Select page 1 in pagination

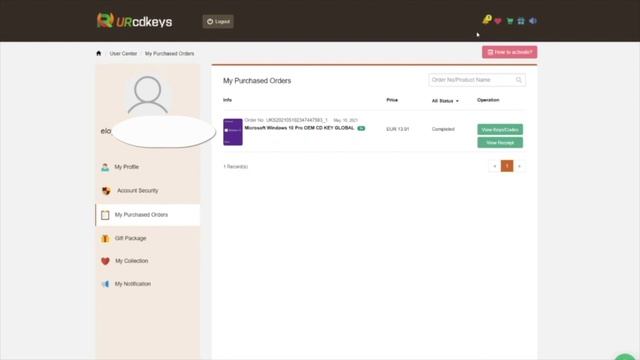click(x=507, y=166)
